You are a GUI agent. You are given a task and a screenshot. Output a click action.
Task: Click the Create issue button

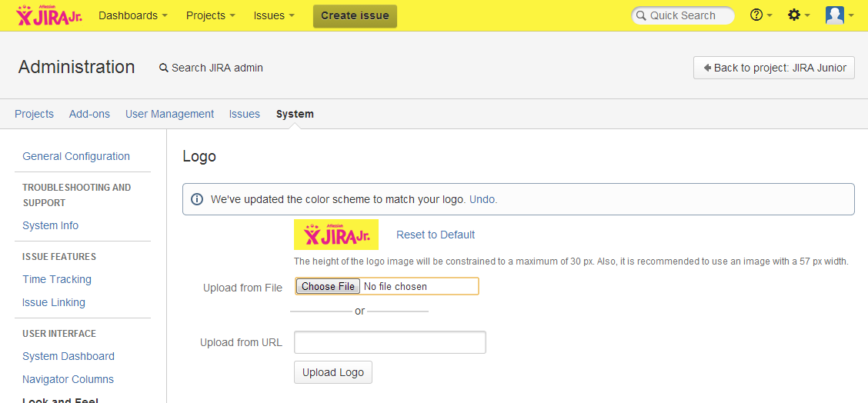tap(355, 15)
